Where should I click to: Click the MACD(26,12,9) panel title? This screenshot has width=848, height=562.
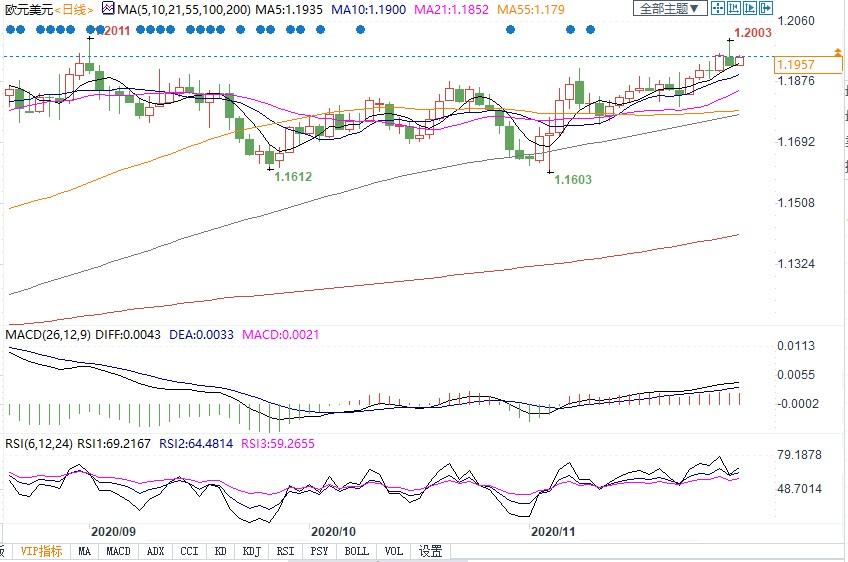[47, 334]
